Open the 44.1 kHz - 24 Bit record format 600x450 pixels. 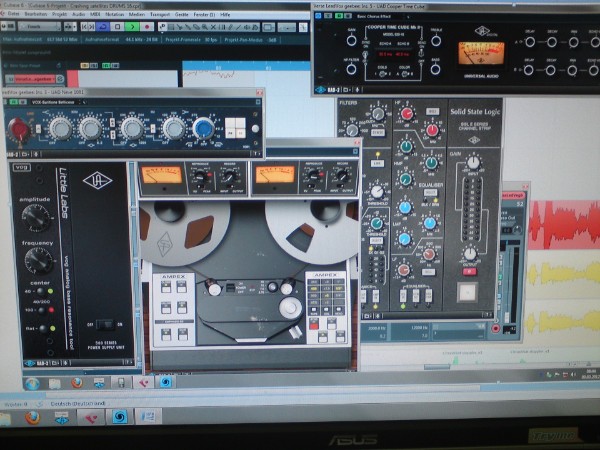coord(141,39)
